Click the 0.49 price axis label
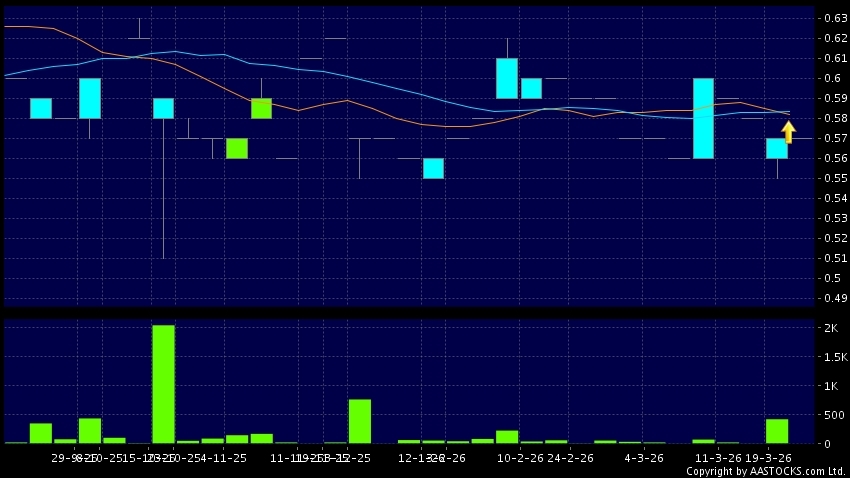The height and width of the screenshot is (478, 850). click(x=834, y=298)
